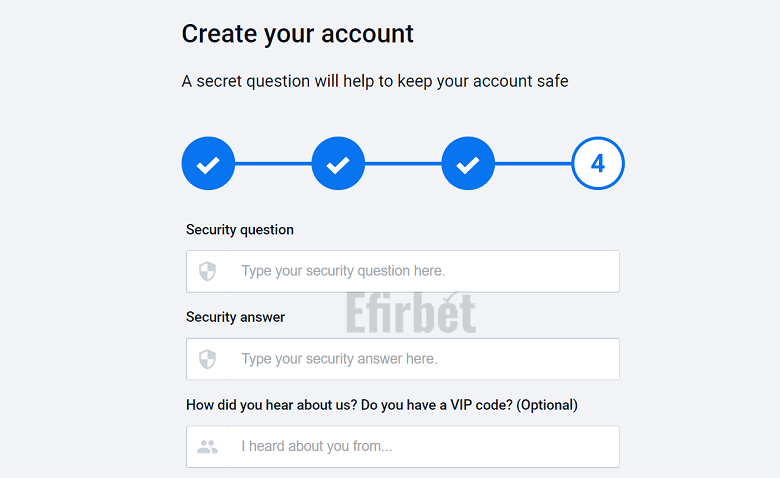This screenshot has width=780, height=478.
Task: Focus the Security question input field
Action: coord(403,272)
